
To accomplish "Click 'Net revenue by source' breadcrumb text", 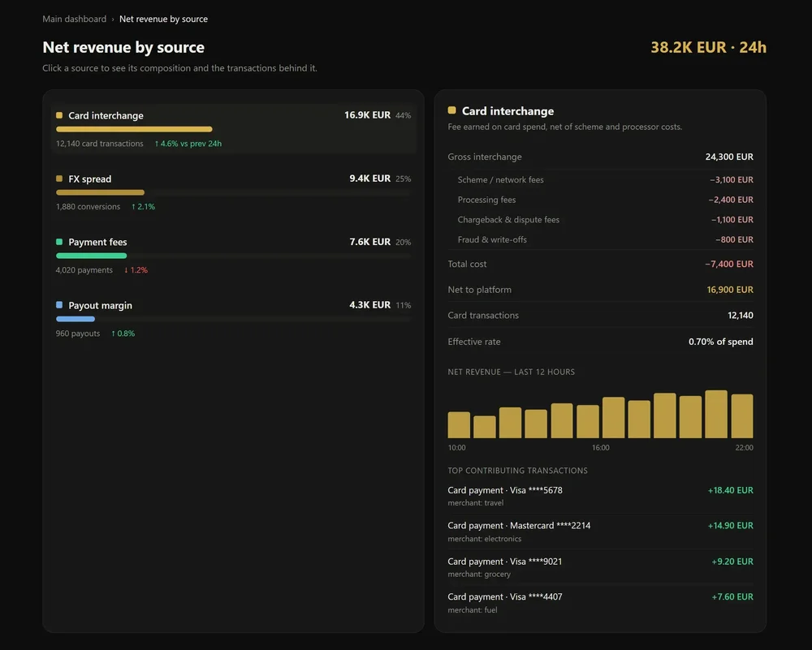I will pos(163,19).
